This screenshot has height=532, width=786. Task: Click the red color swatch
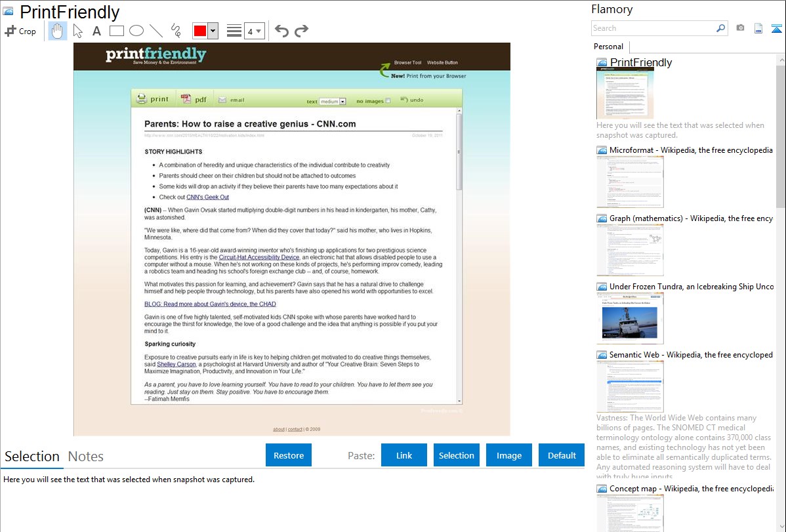(200, 31)
